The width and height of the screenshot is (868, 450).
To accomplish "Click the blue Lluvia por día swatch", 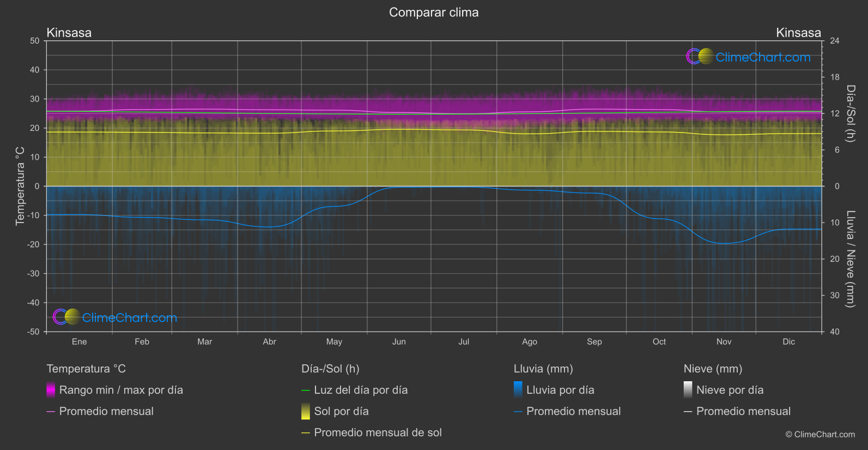I will pyautogui.click(x=518, y=390).
